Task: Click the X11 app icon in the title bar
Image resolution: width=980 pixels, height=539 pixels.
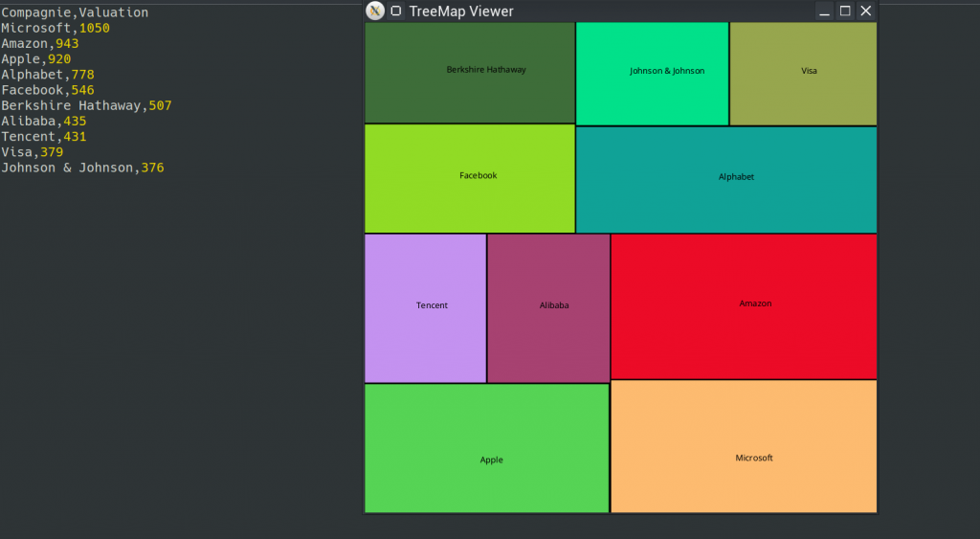Action: (375, 11)
